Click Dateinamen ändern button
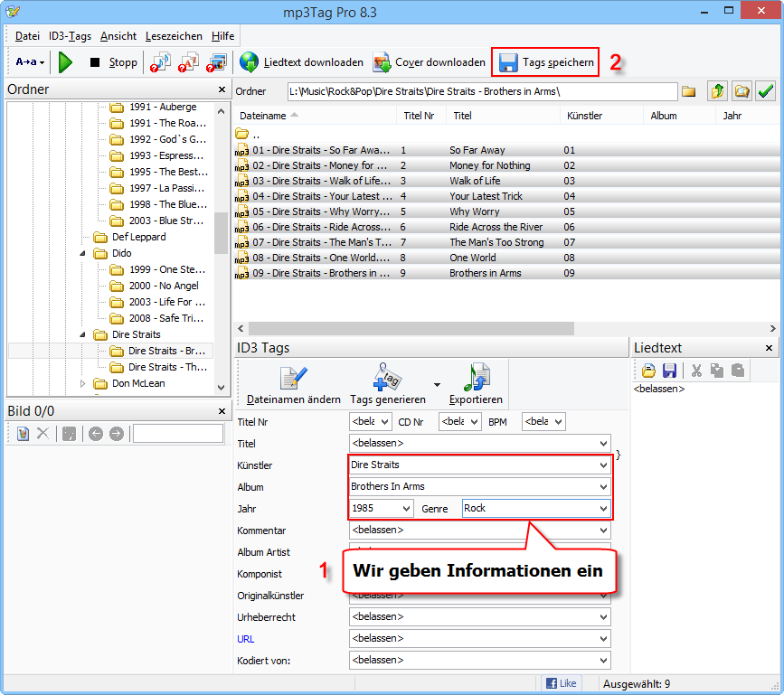The height and width of the screenshot is (695, 784). (x=294, y=385)
